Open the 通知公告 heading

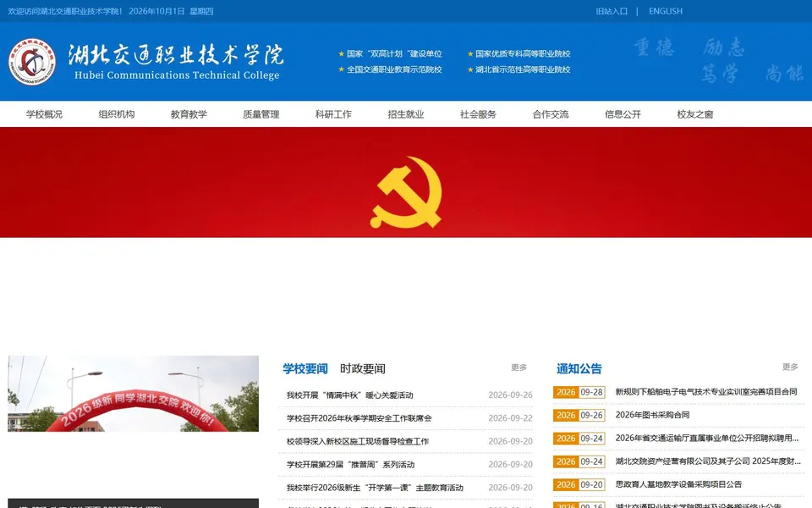click(x=579, y=368)
